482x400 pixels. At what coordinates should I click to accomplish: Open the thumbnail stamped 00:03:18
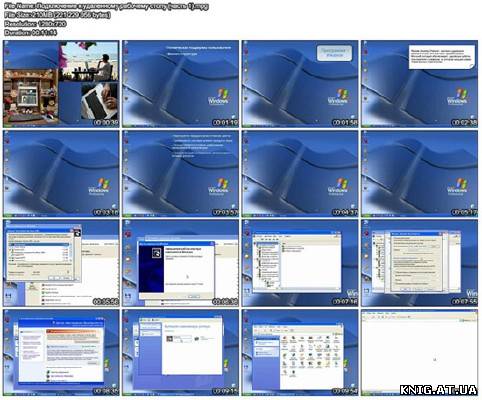[x=61, y=174]
